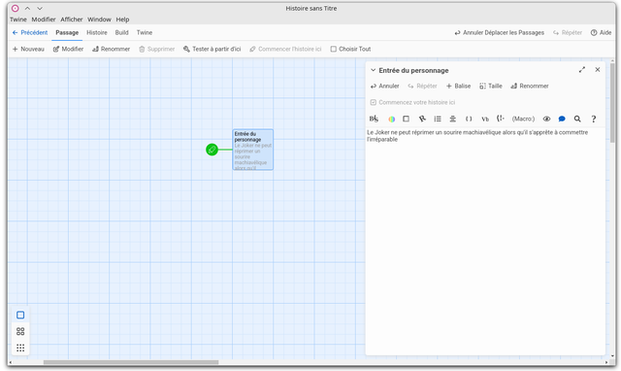The width and height of the screenshot is (621, 371).
Task: Click Renommer in the passage editor
Action: 530,86
